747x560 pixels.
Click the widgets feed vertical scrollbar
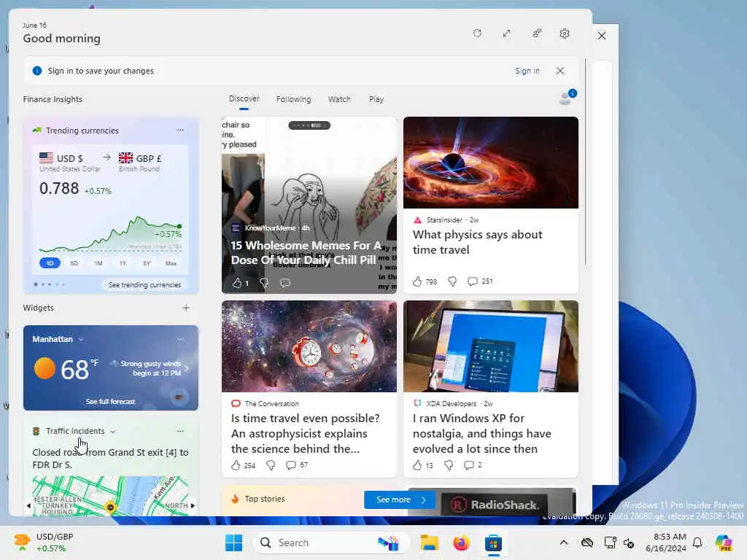[x=585, y=162]
